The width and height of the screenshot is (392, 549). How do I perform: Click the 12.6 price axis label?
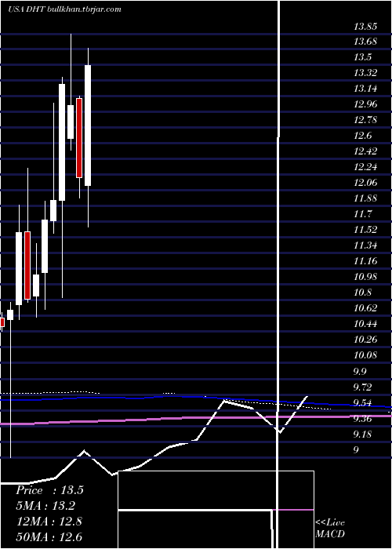tap(362, 136)
